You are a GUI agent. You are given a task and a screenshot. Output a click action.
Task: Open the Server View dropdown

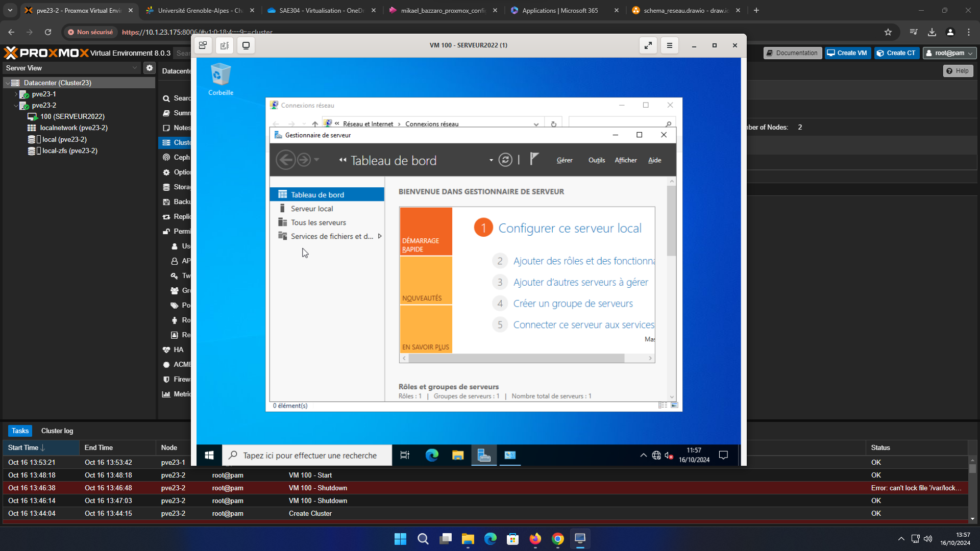[x=135, y=68]
